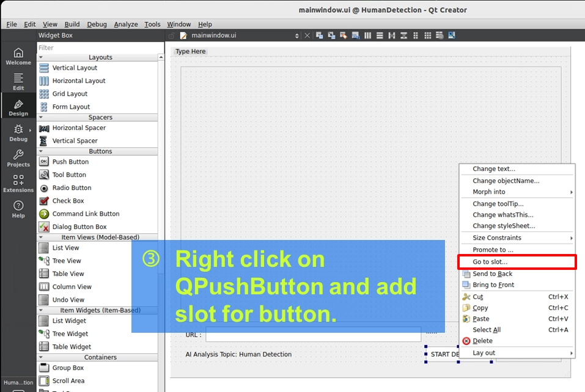Choose Vertical Spacer widget
Viewport: 585px width, 392px height.
(75, 141)
